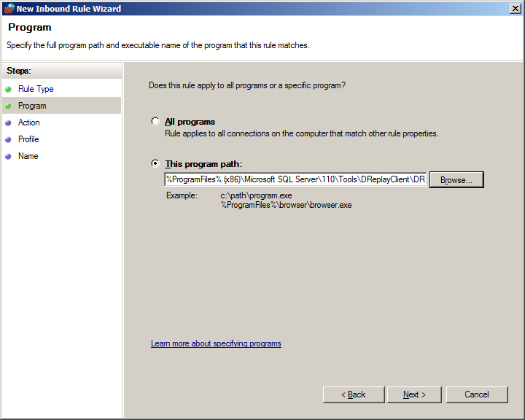Click the All programs label text

(190, 122)
